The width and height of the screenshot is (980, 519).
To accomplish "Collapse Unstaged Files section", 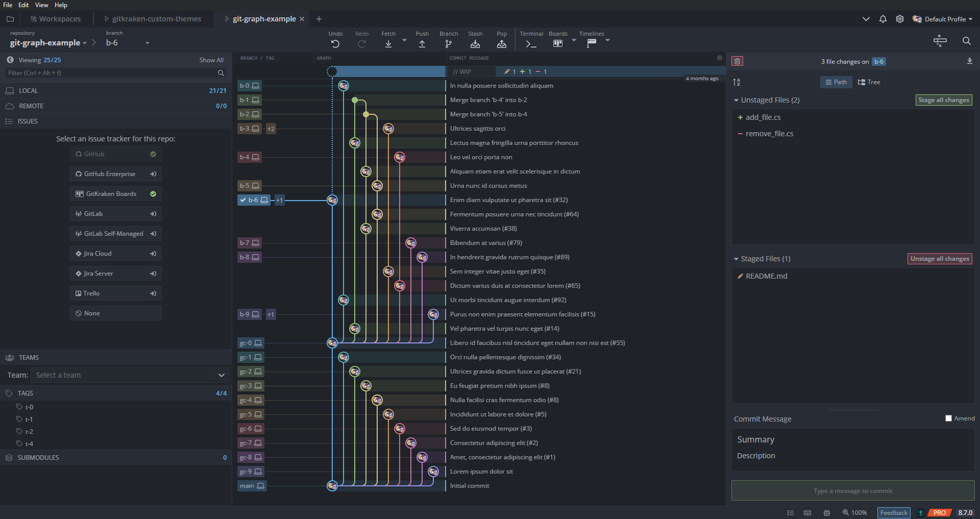I will coord(736,101).
